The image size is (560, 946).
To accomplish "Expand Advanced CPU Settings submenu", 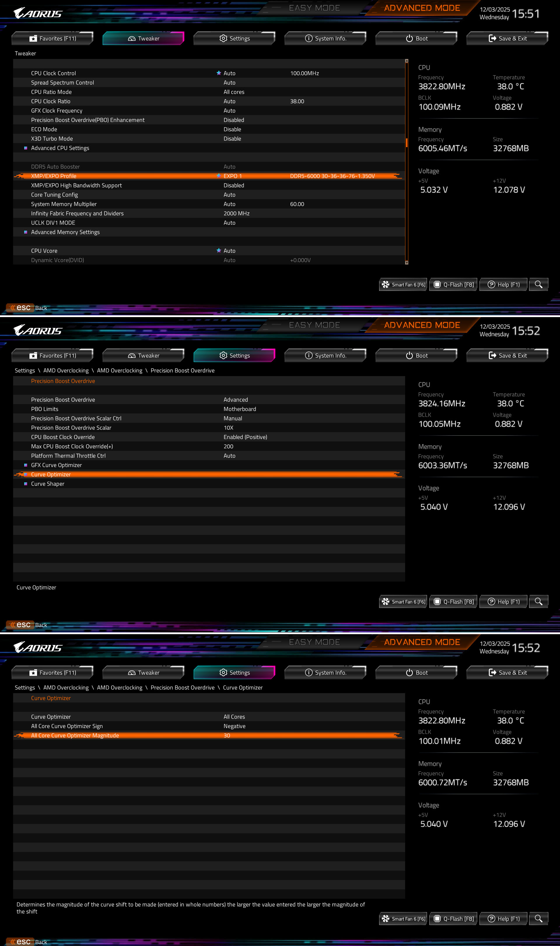I will (x=60, y=148).
